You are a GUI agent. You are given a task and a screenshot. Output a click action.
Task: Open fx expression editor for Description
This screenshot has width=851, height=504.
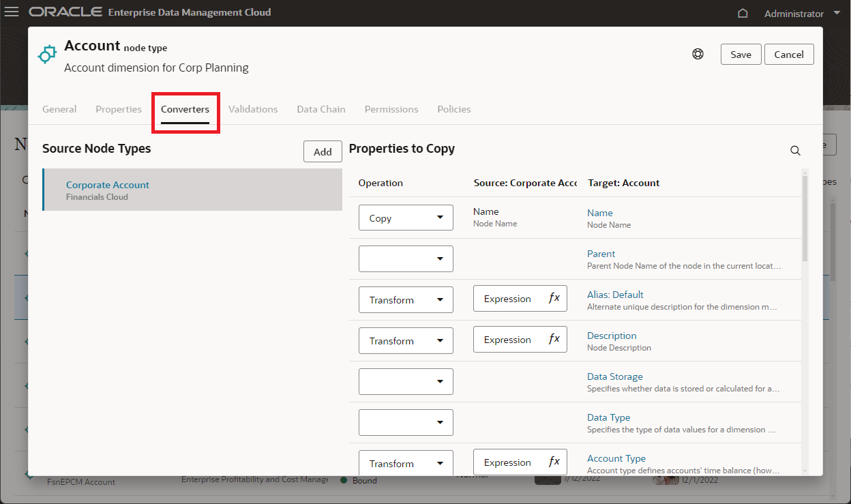pos(554,340)
